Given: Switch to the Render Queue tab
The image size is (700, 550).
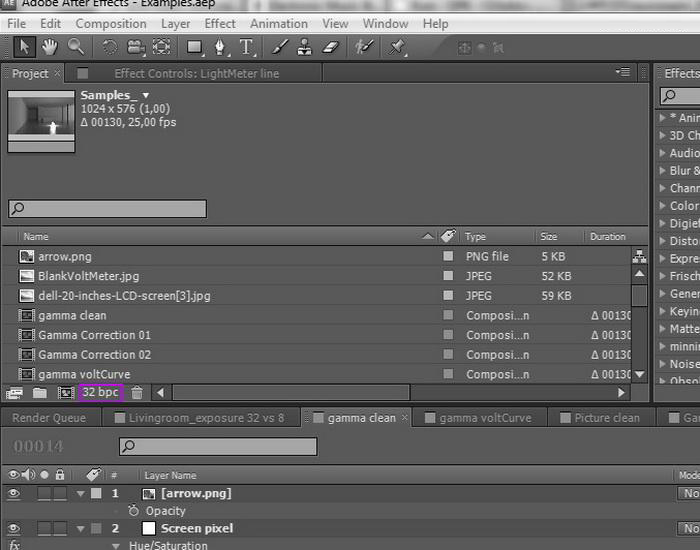Looking at the screenshot, I should (x=49, y=418).
